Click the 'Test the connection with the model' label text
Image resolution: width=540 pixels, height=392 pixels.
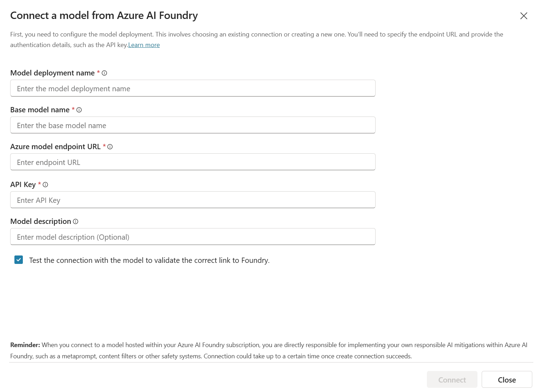[149, 260]
